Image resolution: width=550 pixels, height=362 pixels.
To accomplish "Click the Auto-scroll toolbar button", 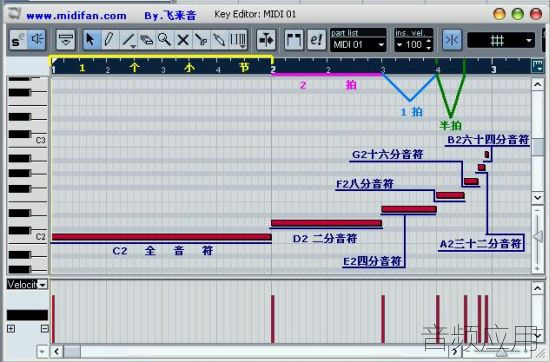I will point(266,40).
